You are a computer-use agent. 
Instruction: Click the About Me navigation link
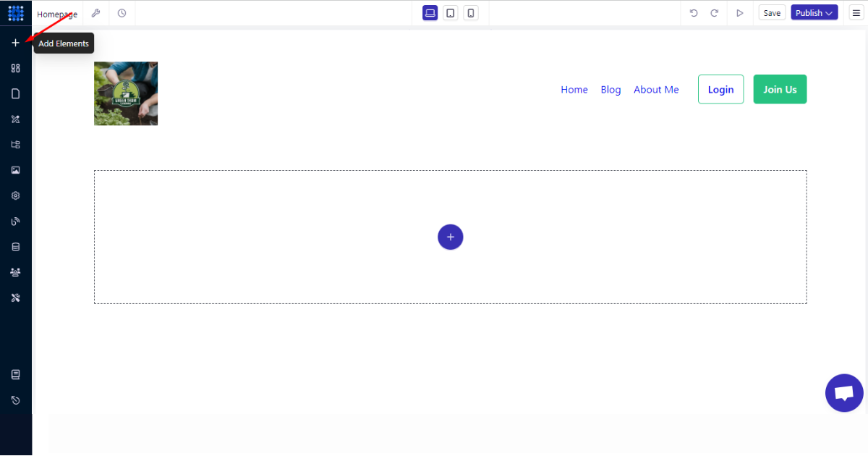coord(656,90)
